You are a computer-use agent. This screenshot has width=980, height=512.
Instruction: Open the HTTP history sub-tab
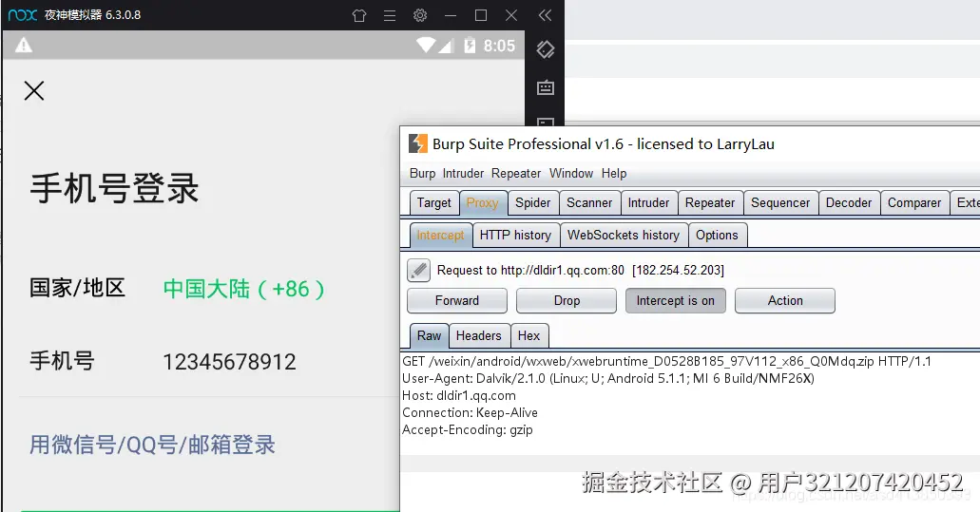pyautogui.click(x=515, y=236)
